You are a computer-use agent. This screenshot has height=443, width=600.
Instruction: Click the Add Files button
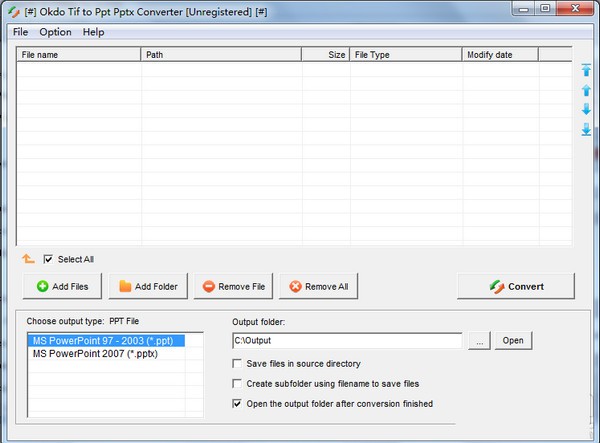(62, 286)
